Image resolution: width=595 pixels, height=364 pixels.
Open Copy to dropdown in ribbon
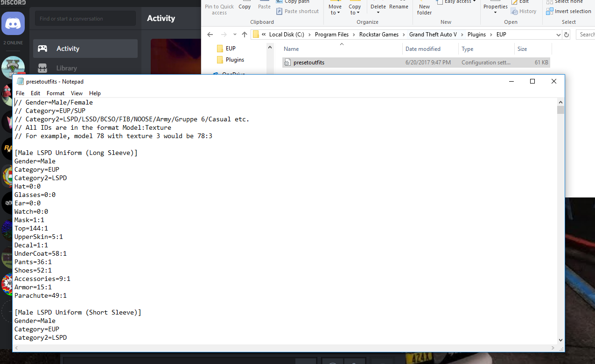[x=355, y=9]
